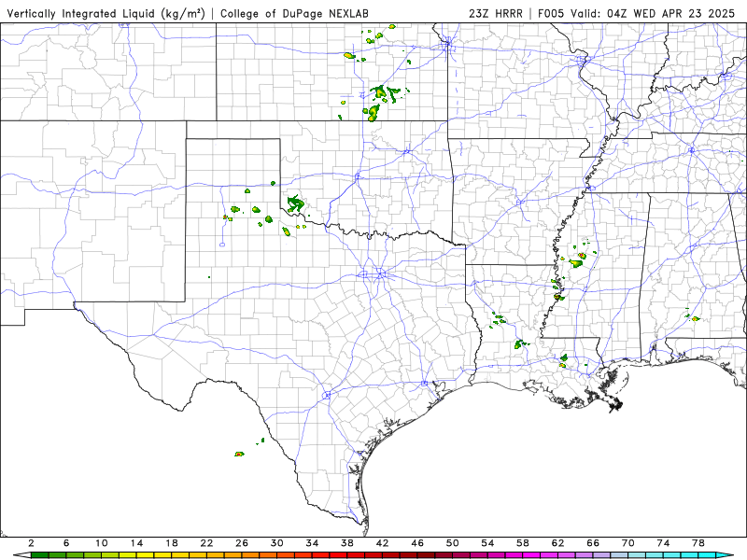Select the red colorbar swatch under 38
The height and width of the screenshot is (560, 747).
(356, 555)
